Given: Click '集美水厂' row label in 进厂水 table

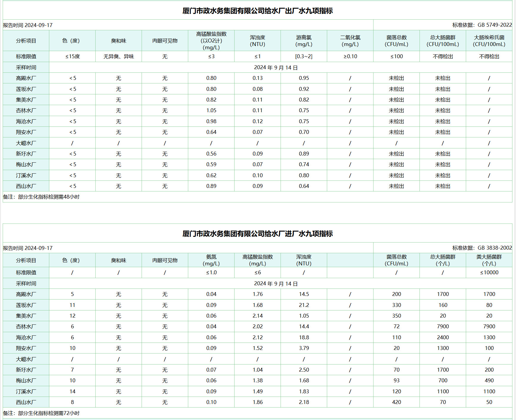Looking at the screenshot, I should pyautogui.click(x=26, y=316).
